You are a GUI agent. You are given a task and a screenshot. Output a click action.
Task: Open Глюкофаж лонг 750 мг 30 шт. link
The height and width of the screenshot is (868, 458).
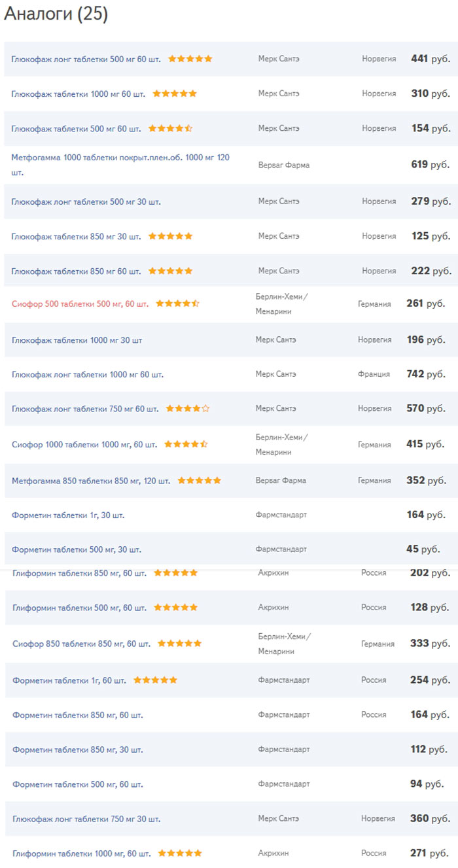[x=86, y=819]
